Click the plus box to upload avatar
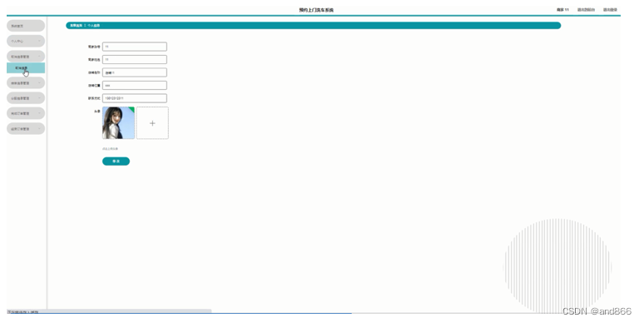 152,123
